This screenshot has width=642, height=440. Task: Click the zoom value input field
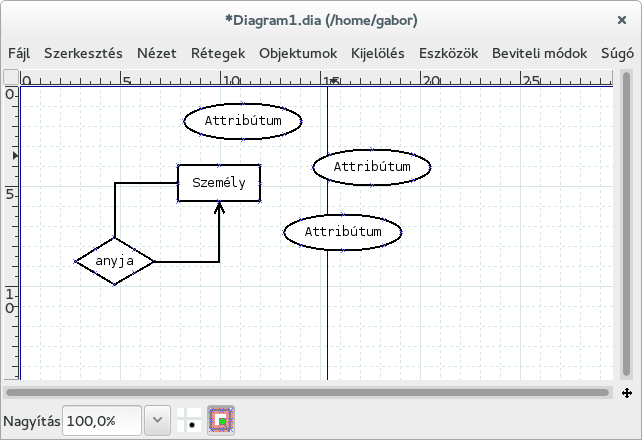(x=102, y=422)
